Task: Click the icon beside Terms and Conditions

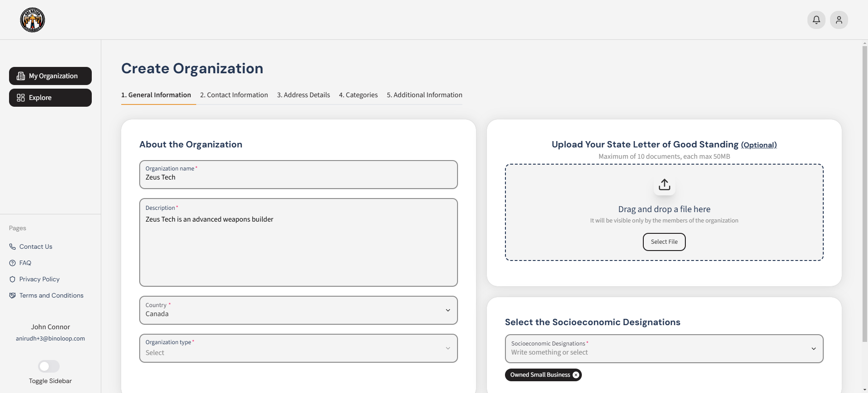Action: coord(12,295)
